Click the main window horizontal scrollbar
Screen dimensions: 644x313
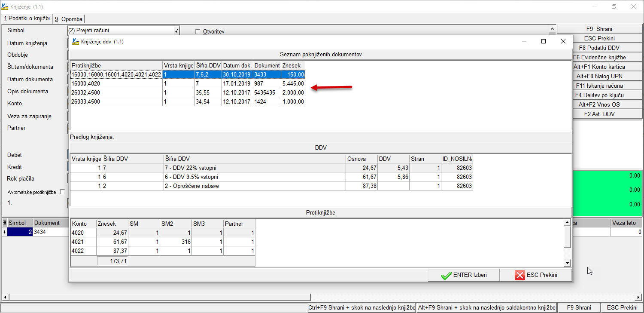(x=159, y=297)
